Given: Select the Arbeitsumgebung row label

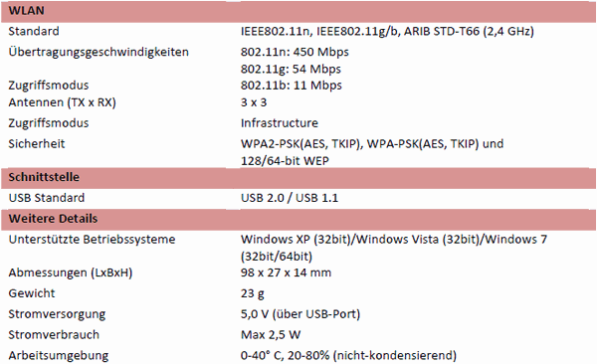Looking at the screenshot, I should 59,356.
